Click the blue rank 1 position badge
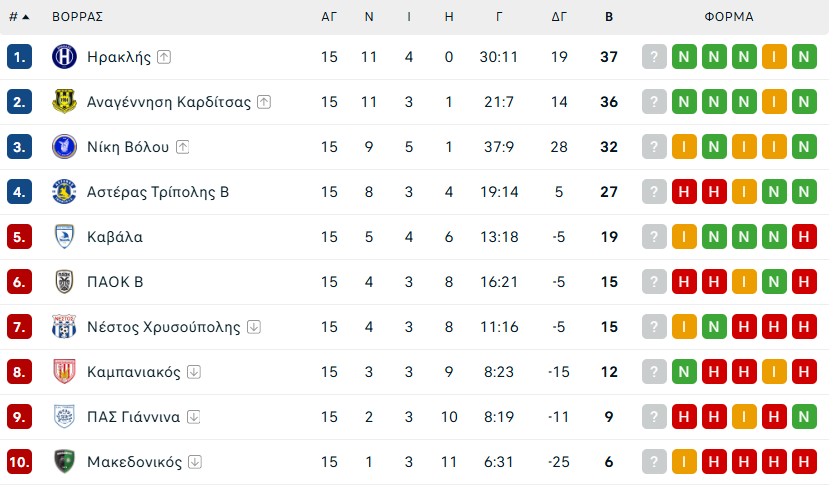Screen dimensions: 840x492 [x=19, y=57]
